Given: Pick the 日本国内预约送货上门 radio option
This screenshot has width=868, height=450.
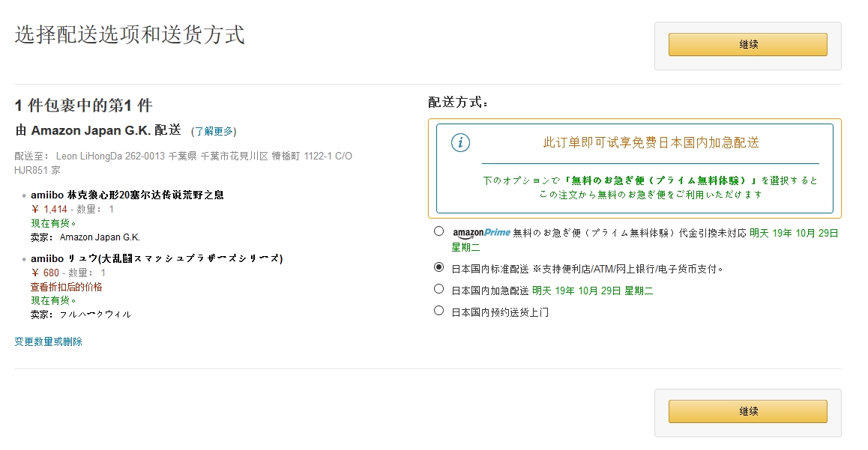Looking at the screenshot, I should (439, 311).
